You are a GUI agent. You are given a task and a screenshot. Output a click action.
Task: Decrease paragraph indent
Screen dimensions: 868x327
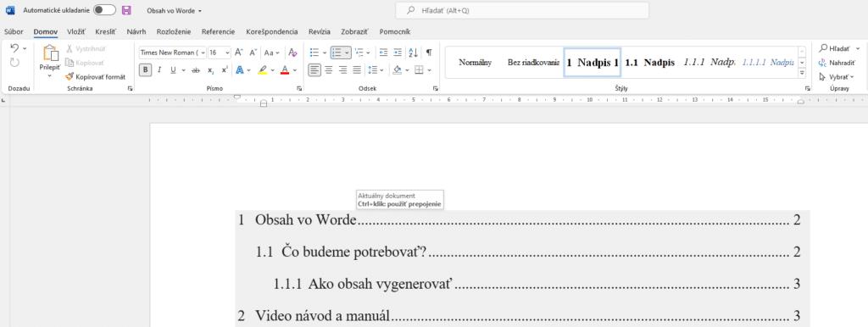383,53
